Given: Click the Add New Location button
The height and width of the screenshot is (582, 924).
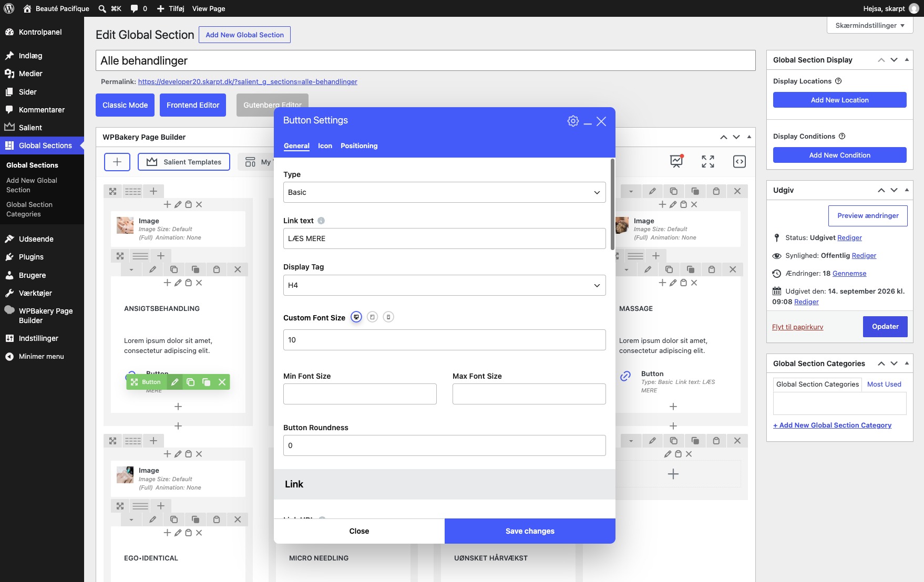Looking at the screenshot, I should click(839, 100).
